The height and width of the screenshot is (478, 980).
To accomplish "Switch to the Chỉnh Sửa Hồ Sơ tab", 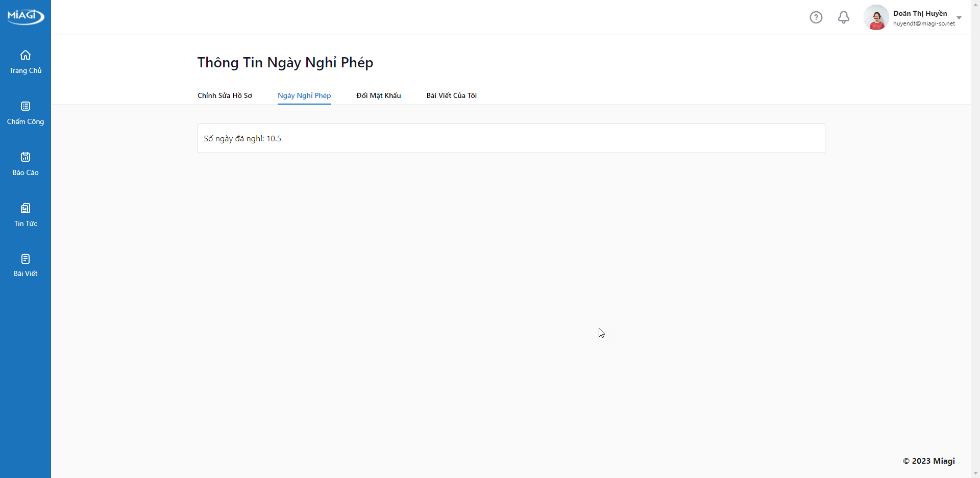I will point(225,95).
